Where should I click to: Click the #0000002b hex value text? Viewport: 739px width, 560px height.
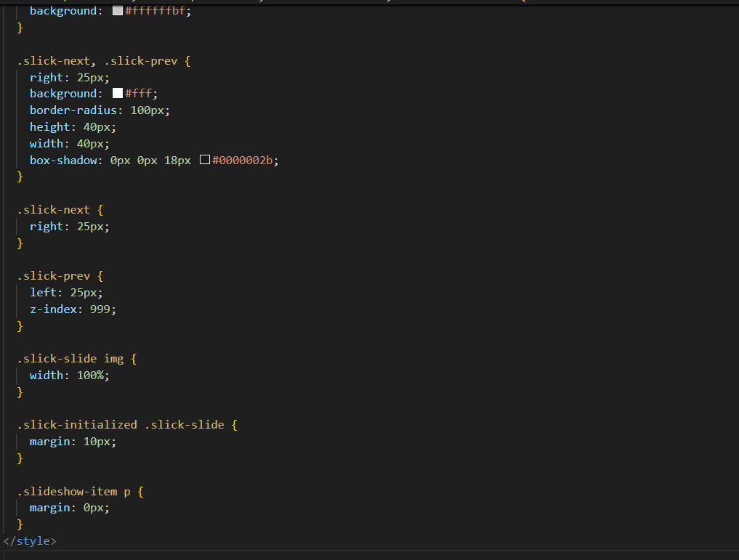[244, 161]
